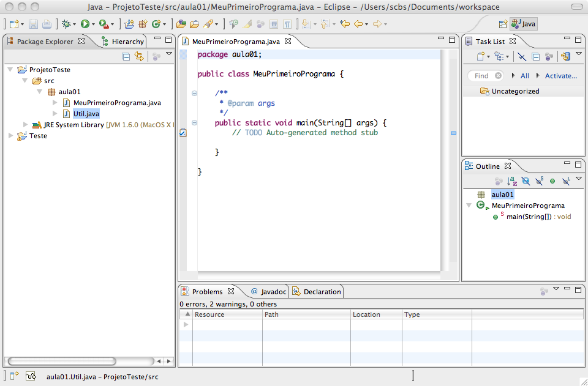Click the Activate link in Task List
The image size is (588, 386).
[x=560, y=75]
